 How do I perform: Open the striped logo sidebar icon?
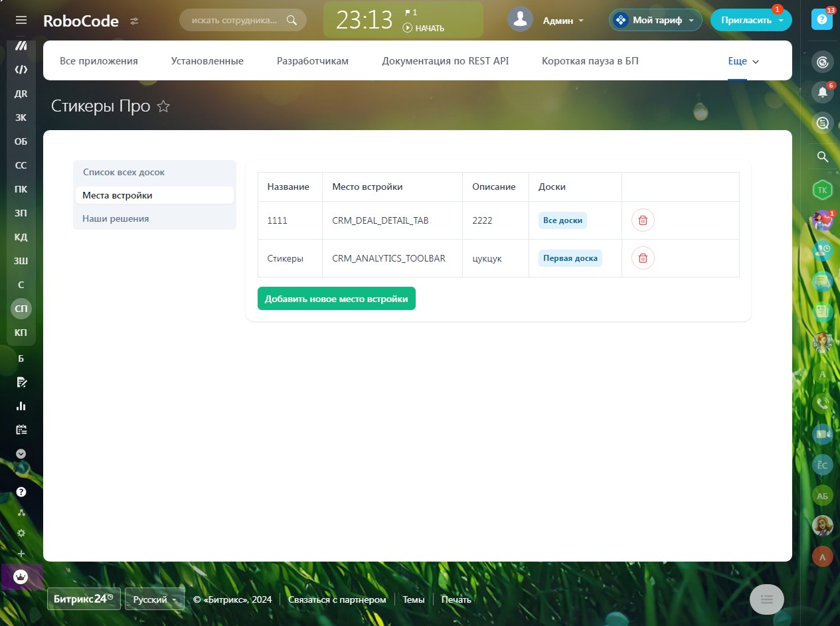(x=21, y=46)
